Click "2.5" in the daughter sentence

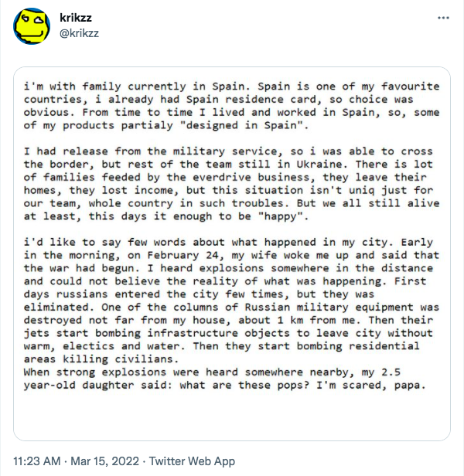[391, 372]
